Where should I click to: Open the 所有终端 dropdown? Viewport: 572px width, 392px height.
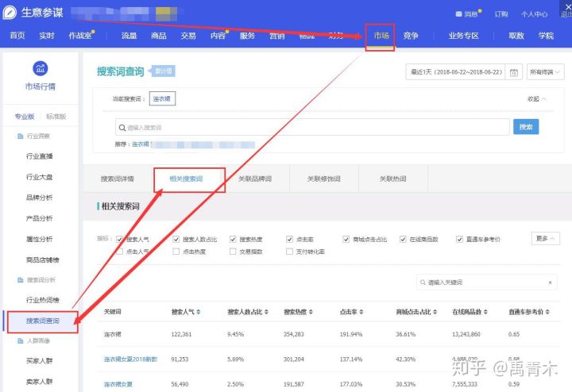547,72
